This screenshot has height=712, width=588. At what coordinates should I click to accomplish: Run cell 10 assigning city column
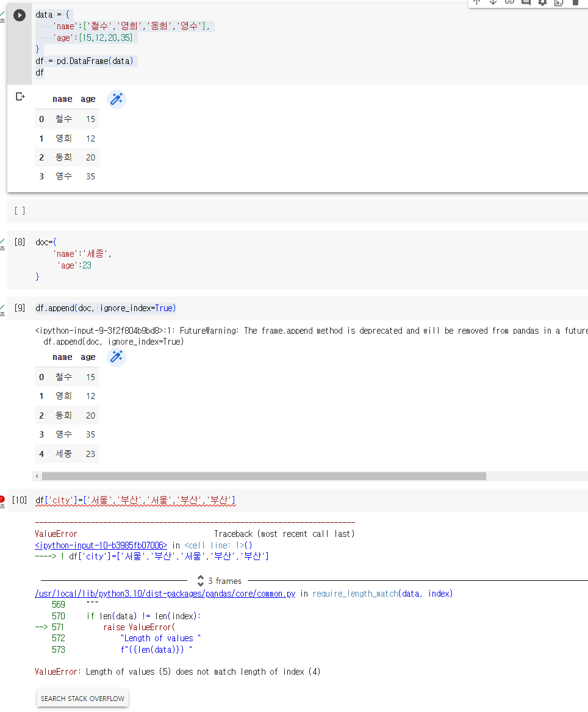pyautogui.click(x=20, y=500)
